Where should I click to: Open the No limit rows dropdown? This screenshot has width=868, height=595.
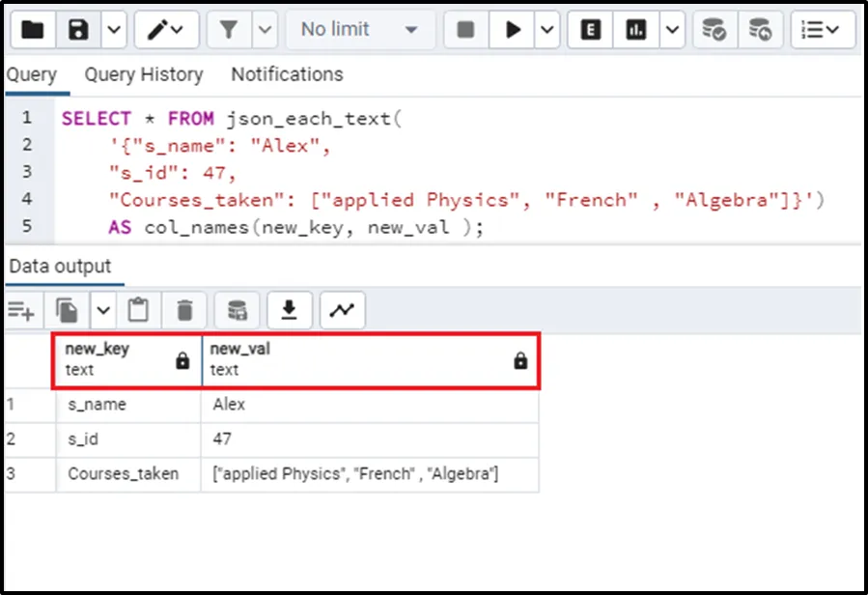359,30
